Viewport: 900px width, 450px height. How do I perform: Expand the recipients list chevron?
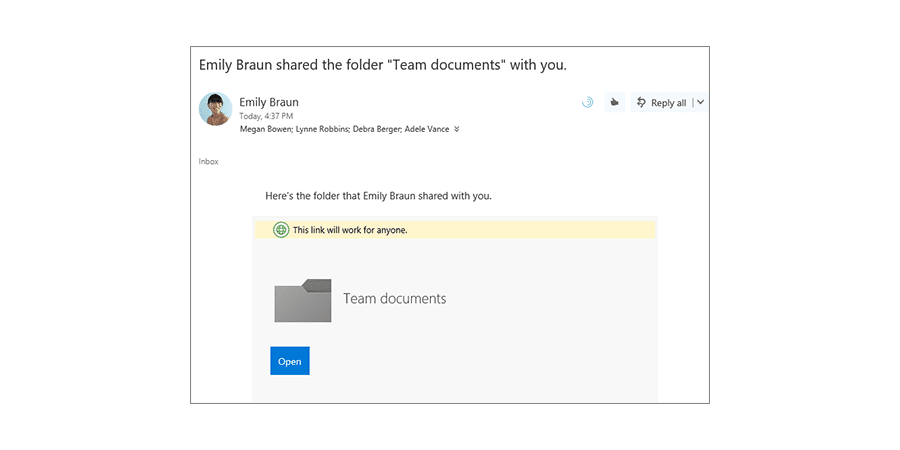pyautogui.click(x=456, y=129)
